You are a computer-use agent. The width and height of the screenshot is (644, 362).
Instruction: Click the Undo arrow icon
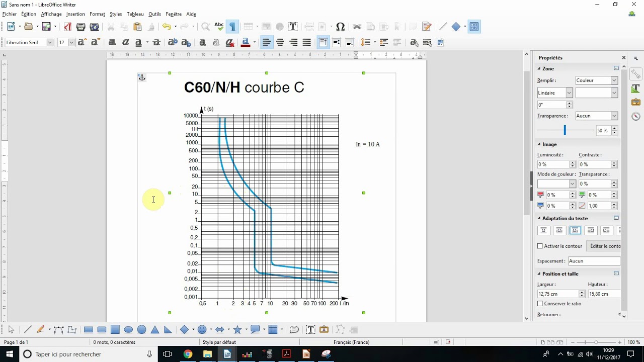166,27
